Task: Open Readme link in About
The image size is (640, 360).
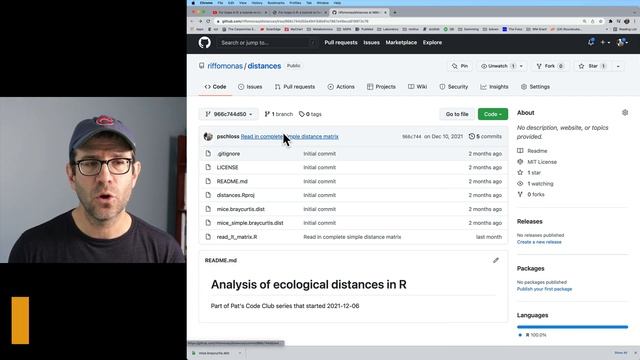Action: [537, 151]
